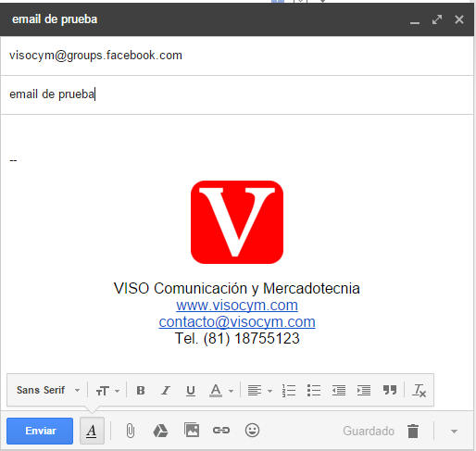Click the subject field email de prueba
The width and height of the screenshot is (476, 451).
pyautogui.click(x=237, y=94)
